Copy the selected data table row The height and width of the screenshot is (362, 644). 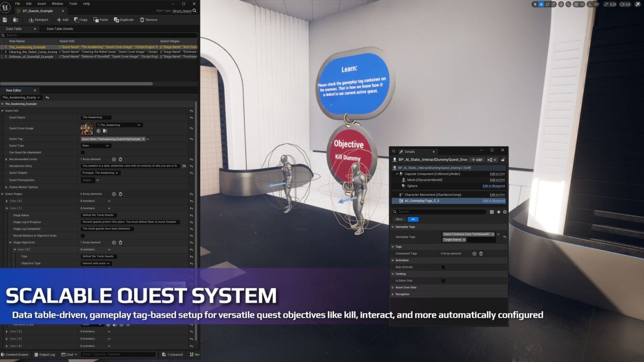point(81,20)
